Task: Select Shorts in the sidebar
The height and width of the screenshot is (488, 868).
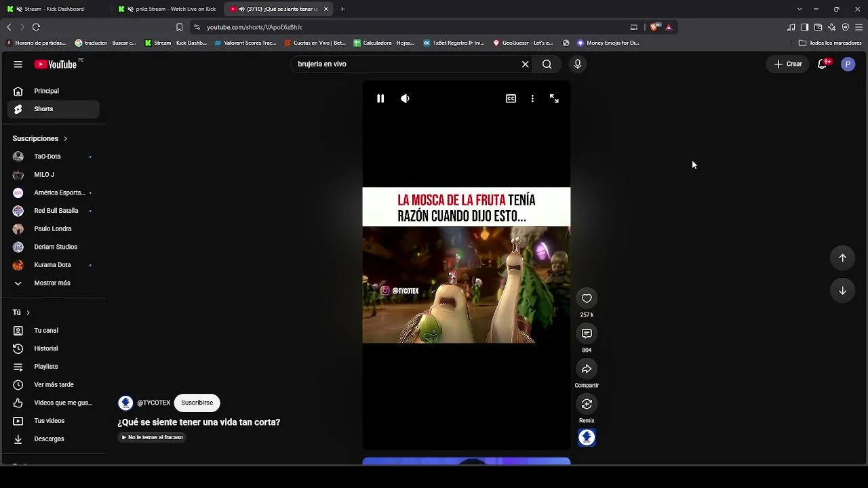Action: (54, 109)
